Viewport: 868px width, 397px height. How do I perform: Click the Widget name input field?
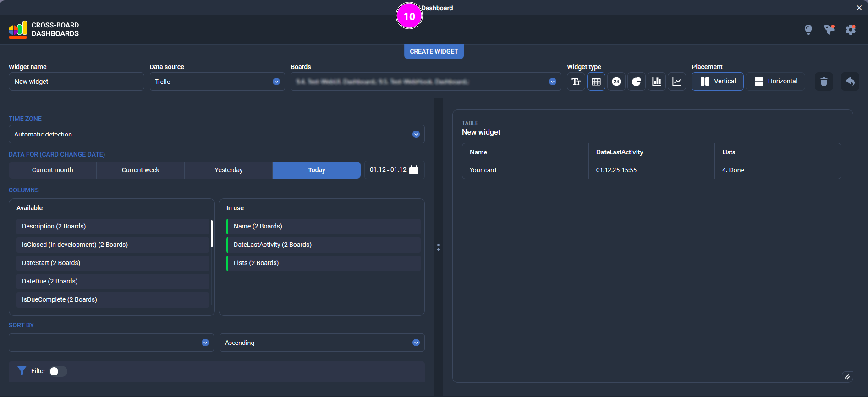(x=76, y=82)
